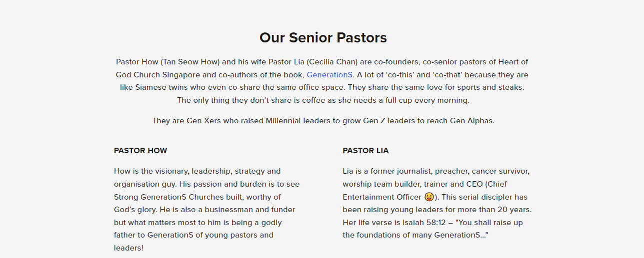Screen dimensions: 644x258
Task: Click the word leaders! ending How's bio
Action: tap(128, 248)
